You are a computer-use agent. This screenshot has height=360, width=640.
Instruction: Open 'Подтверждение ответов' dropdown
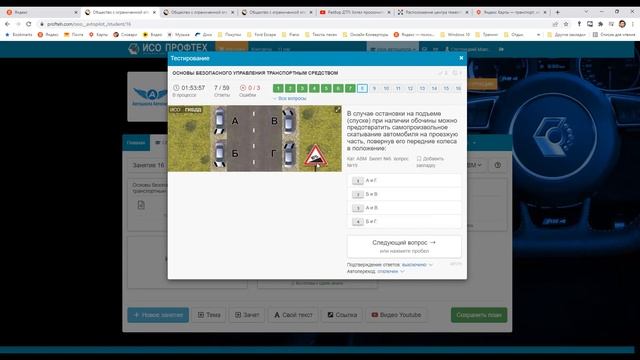[x=416, y=264]
